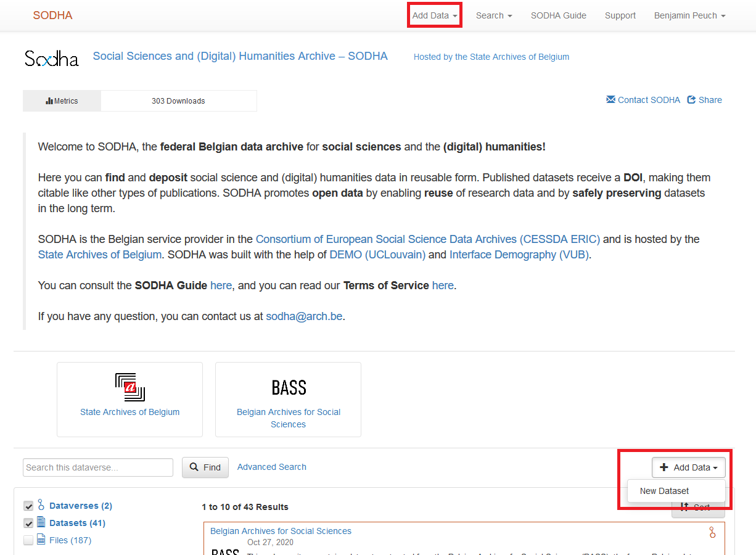756x555 pixels.
Task: Click the Datasets (41) facet label
Action: point(78,523)
